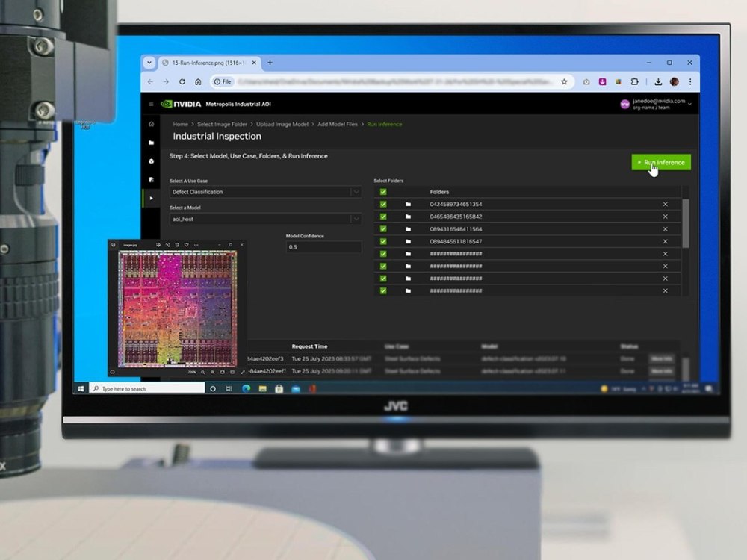Click the Home breadcrumb link
This screenshot has width=747, height=560.
click(x=180, y=124)
